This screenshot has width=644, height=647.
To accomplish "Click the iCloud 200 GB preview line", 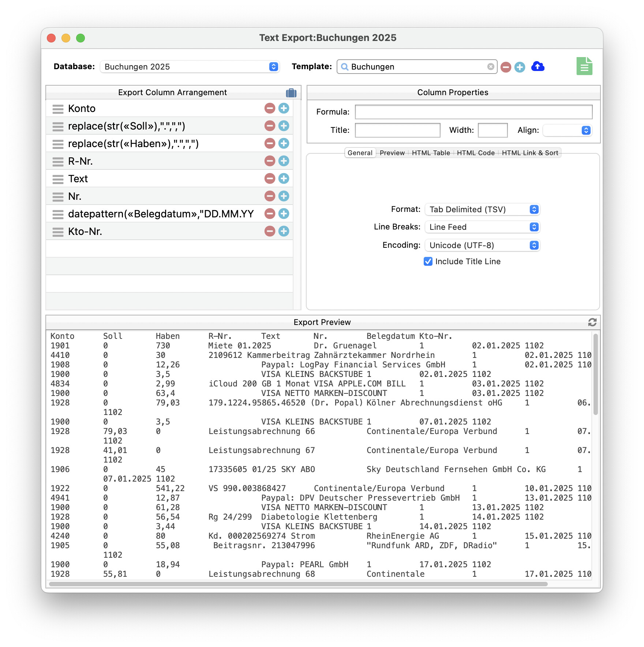I will [x=297, y=384].
